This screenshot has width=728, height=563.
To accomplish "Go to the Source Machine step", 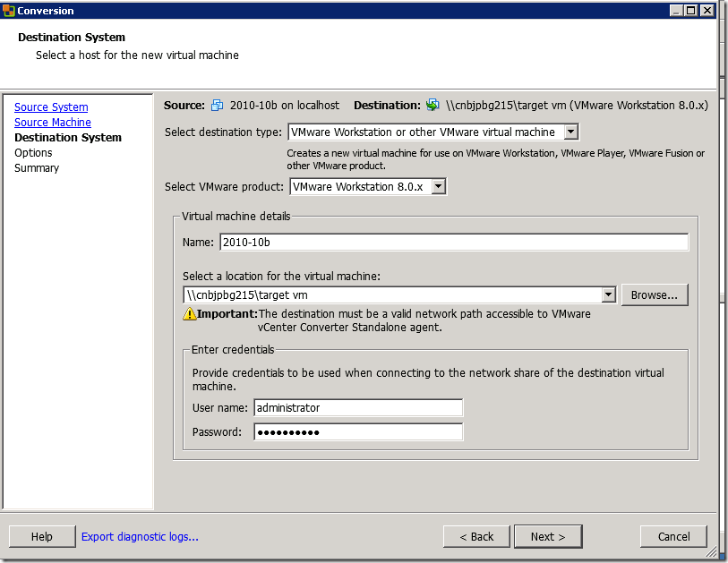I will [x=53, y=123].
